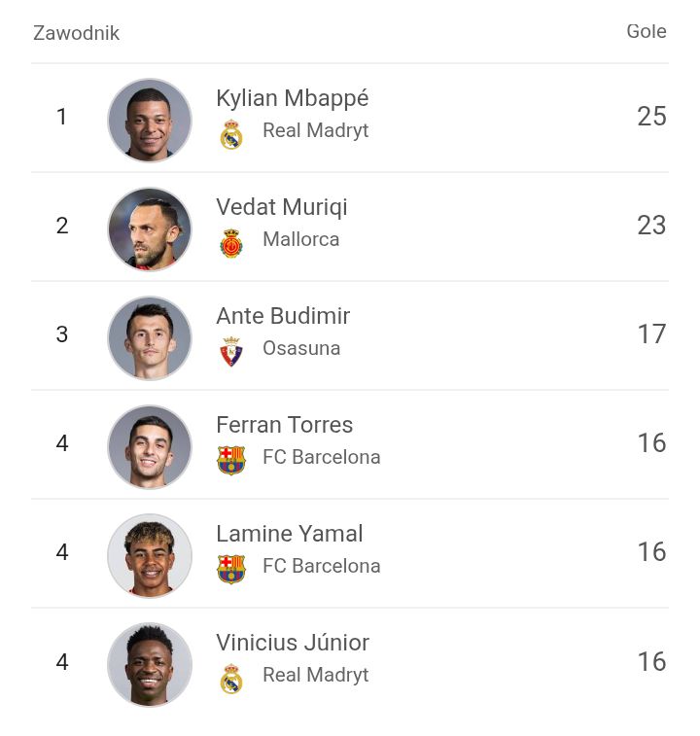Click the Osasuna team name text
This screenshot has width=700, height=736.
301,348
